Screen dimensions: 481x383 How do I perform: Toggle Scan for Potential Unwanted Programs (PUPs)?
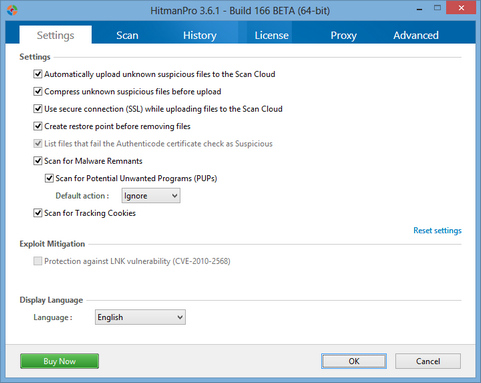[49, 178]
